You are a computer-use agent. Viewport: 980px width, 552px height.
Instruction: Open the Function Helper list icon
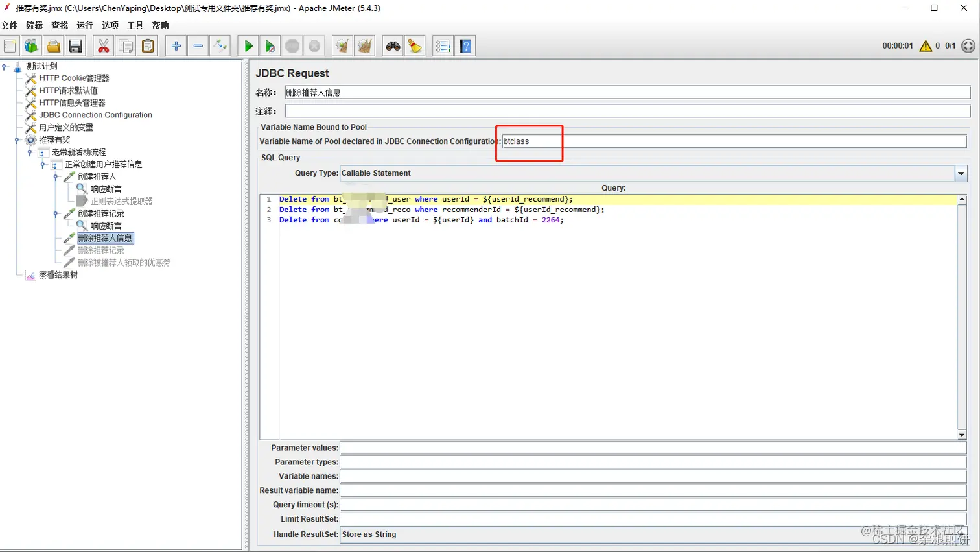click(443, 46)
